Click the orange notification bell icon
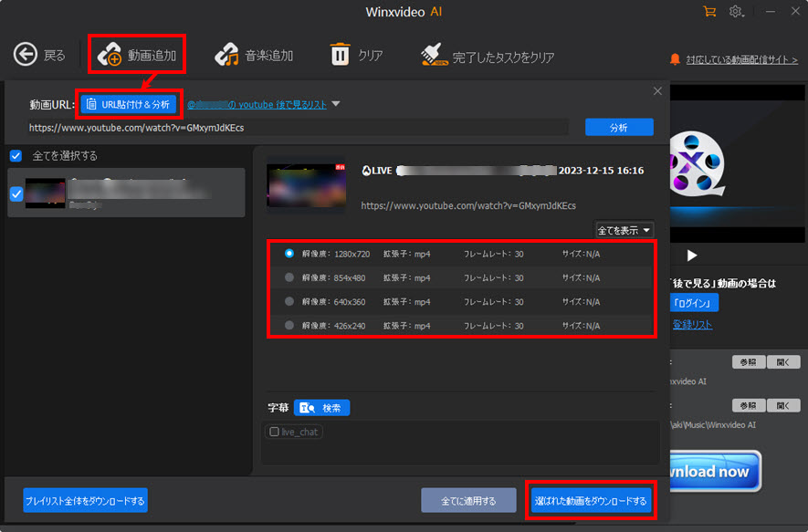 675,59
